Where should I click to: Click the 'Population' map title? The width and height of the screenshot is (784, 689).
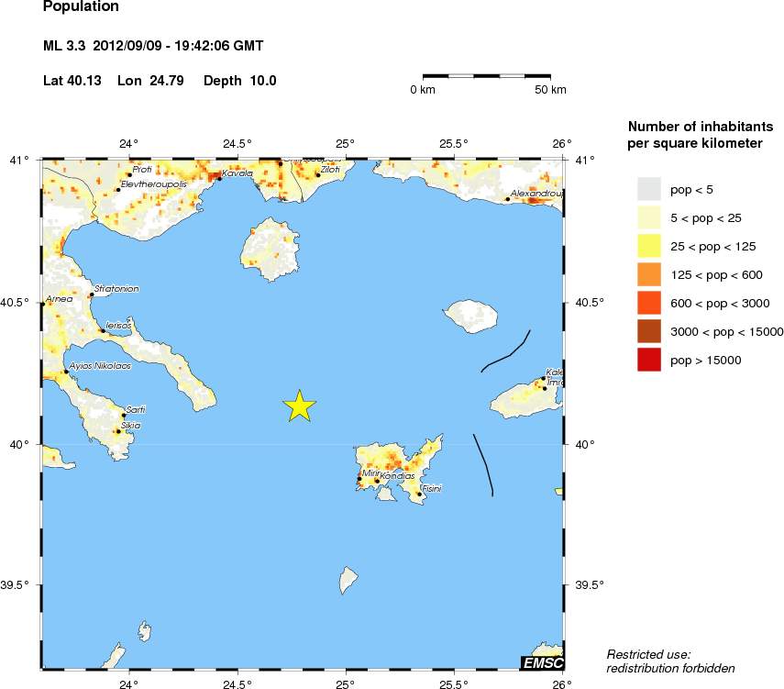click(x=81, y=7)
